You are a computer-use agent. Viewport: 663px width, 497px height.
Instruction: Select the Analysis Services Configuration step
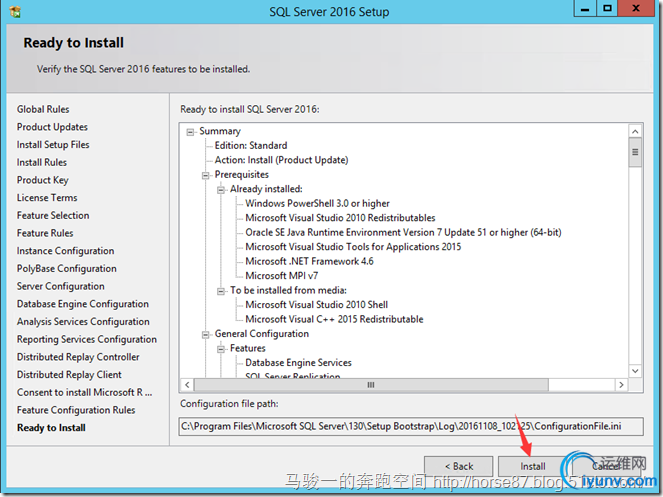coord(83,322)
